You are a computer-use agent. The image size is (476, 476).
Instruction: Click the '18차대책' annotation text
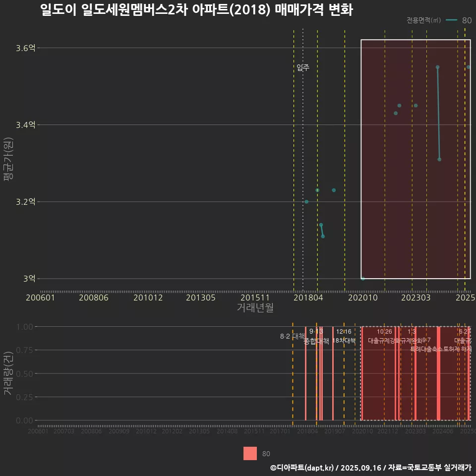coord(344,340)
